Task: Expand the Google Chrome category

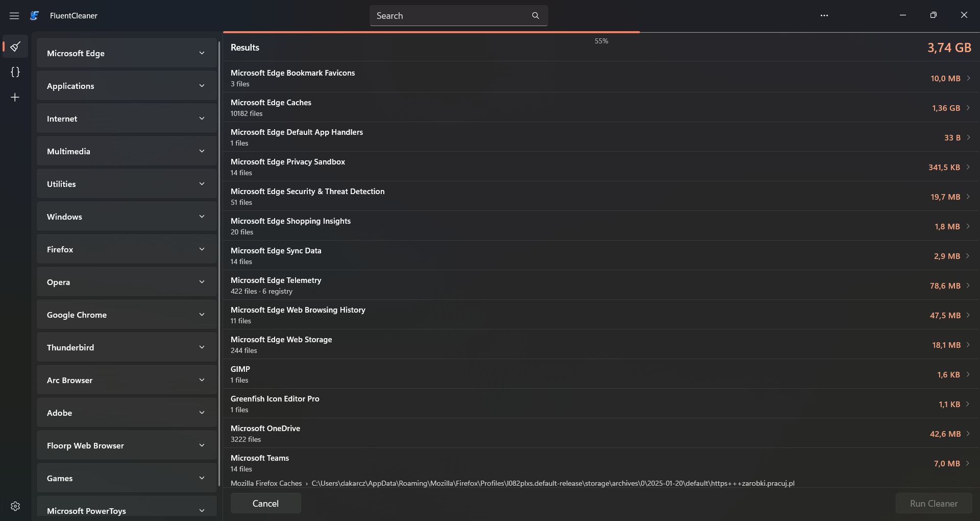Action: (127, 315)
